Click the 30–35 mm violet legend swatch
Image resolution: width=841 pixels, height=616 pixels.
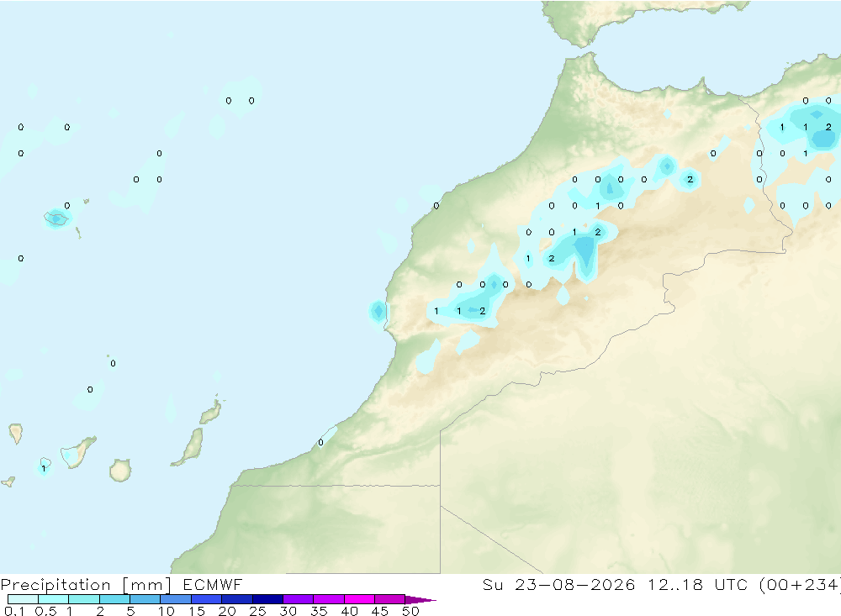(298, 599)
